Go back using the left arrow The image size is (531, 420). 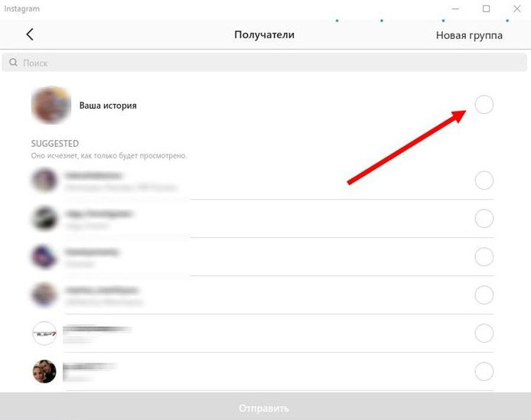click(30, 34)
